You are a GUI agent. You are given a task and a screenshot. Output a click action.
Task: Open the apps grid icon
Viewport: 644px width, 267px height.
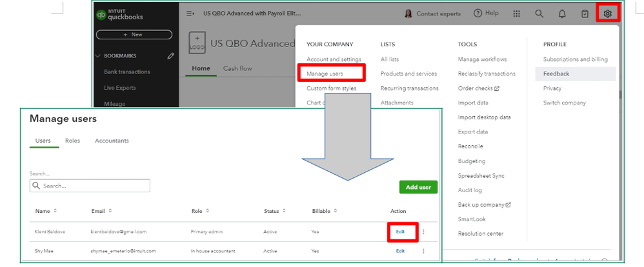[517, 14]
